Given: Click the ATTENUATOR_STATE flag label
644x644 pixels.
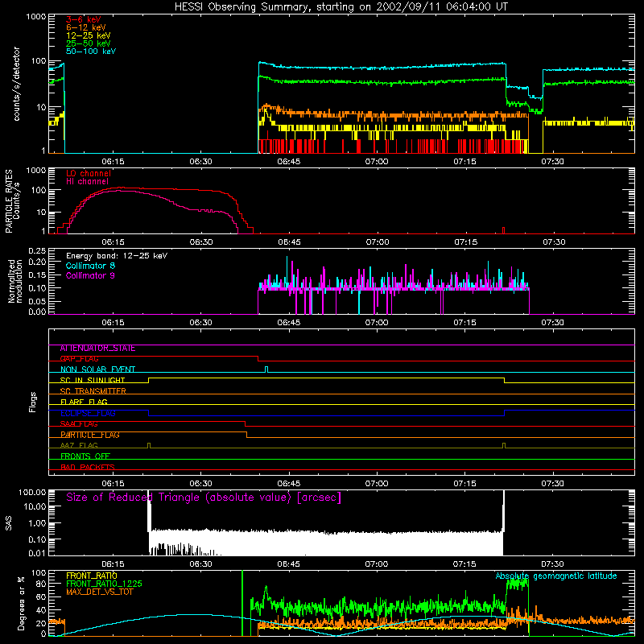Looking at the screenshot, I should point(97,349).
